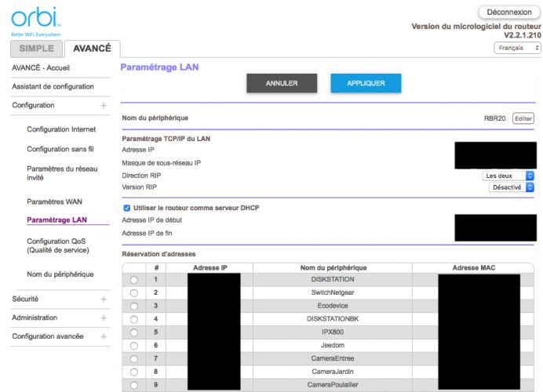Click the Configuration avancée menu label
The image size is (543, 392).
[47, 336]
